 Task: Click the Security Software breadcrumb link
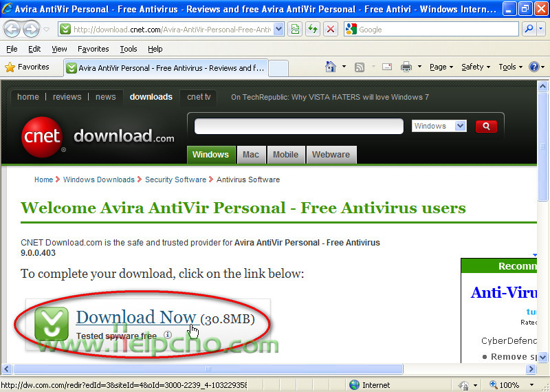click(175, 179)
